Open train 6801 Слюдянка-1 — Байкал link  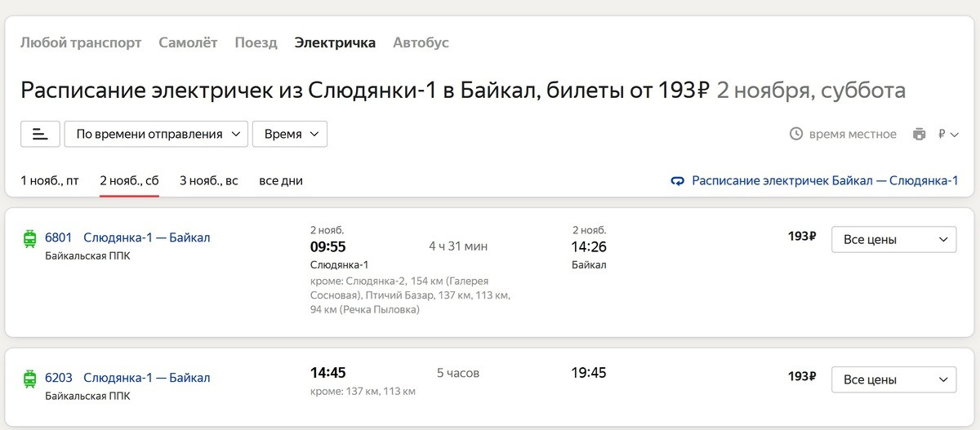coord(146,237)
